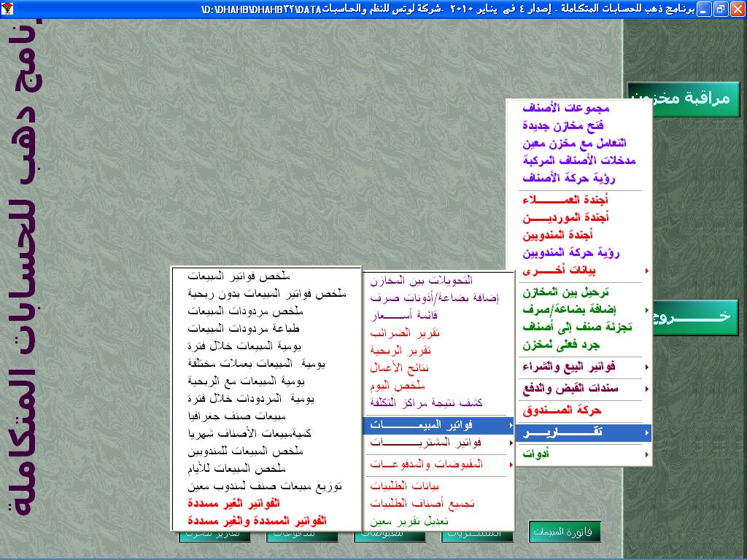Expand فواتير المشتريات reports submenu
The image size is (747, 560).
[439, 443]
